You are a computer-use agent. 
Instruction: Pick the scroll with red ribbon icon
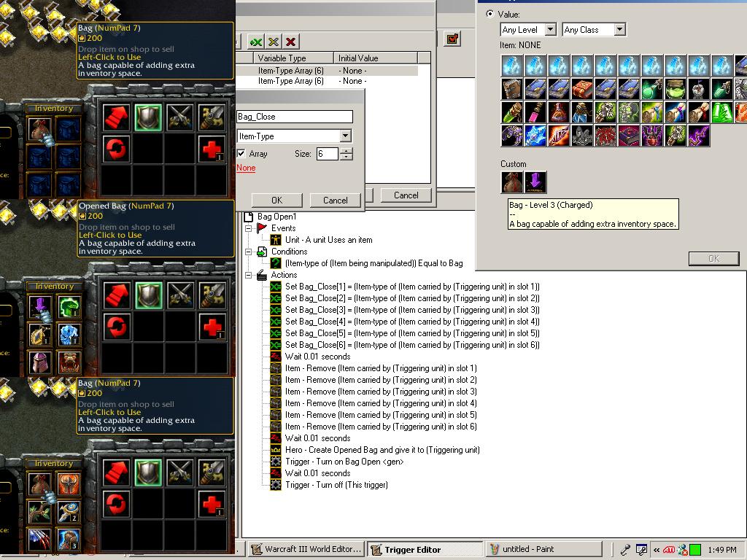point(699,112)
